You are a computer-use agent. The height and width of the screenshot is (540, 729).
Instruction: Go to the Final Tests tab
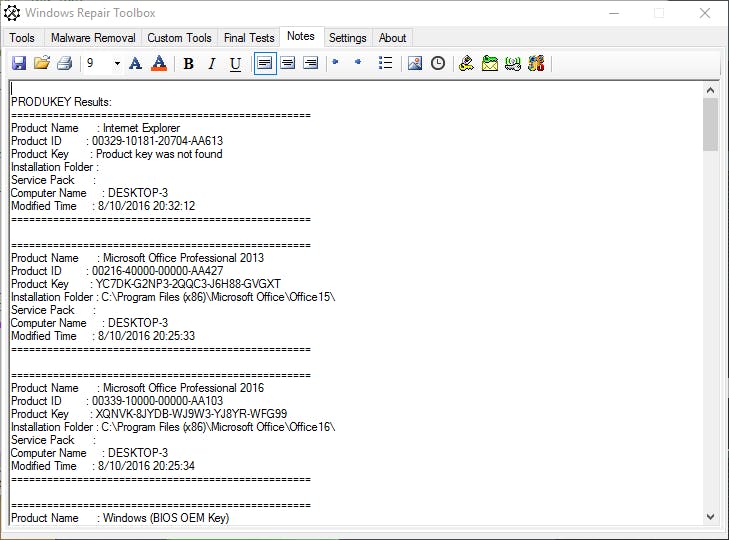pos(249,38)
